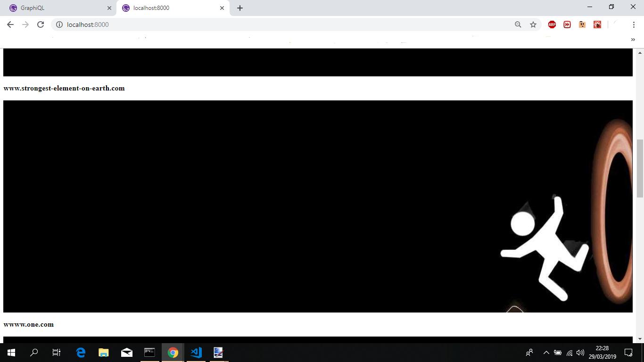This screenshot has width=644, height=362.
Task: Follow the wwww.one.com link
Action: point(28,324)
